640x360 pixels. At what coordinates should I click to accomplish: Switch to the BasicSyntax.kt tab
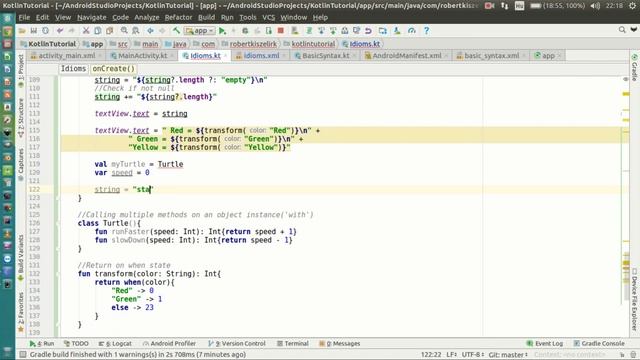click(326, 56)
